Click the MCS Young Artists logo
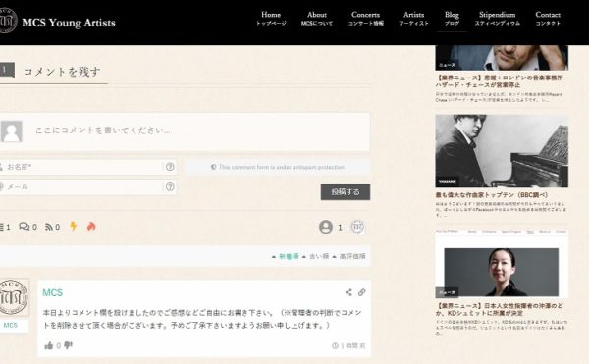589x364 pixels. click(x=58, y=22)
